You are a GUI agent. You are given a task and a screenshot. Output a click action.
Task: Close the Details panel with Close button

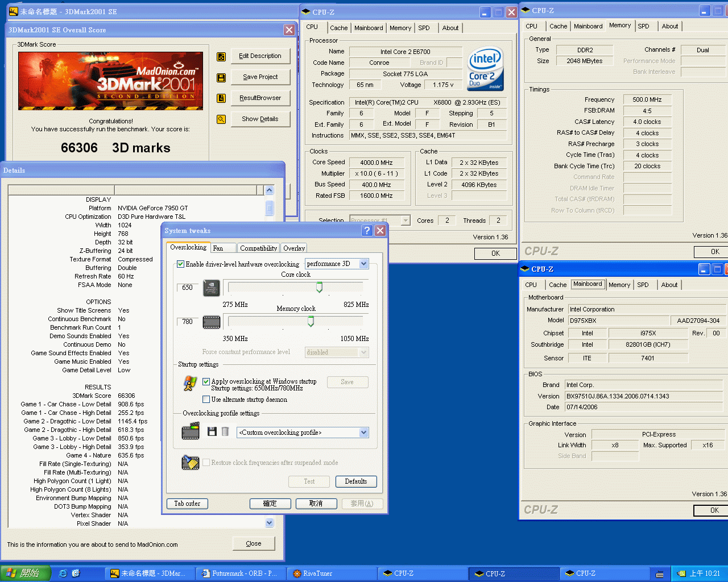[254, 543]
